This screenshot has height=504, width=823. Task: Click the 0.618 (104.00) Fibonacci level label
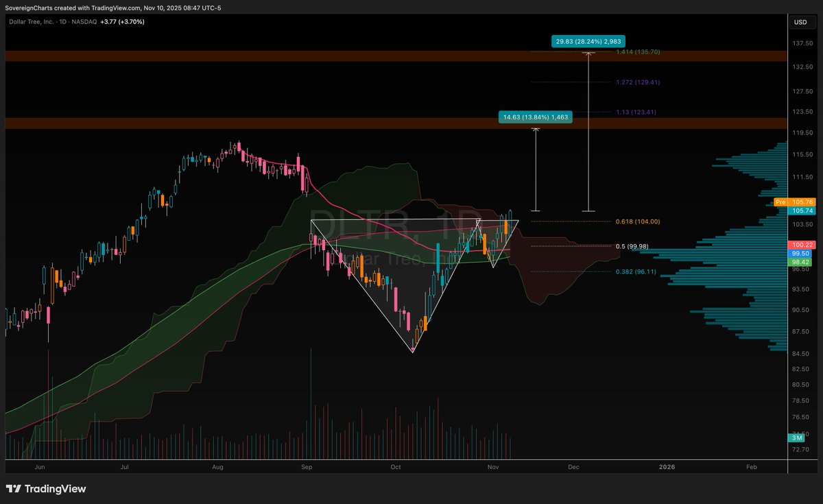tap(639, 221)
